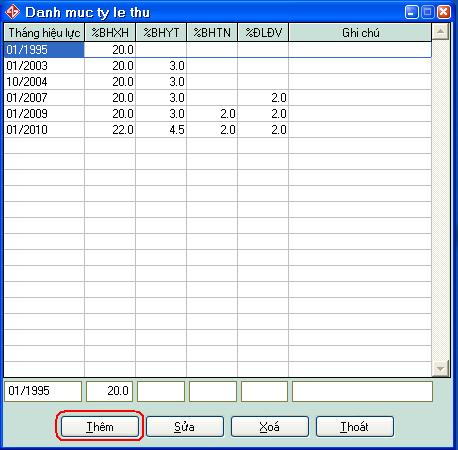458x450 pixels.
Task: Click scrollbar down arrow
Action: point(440,368)
